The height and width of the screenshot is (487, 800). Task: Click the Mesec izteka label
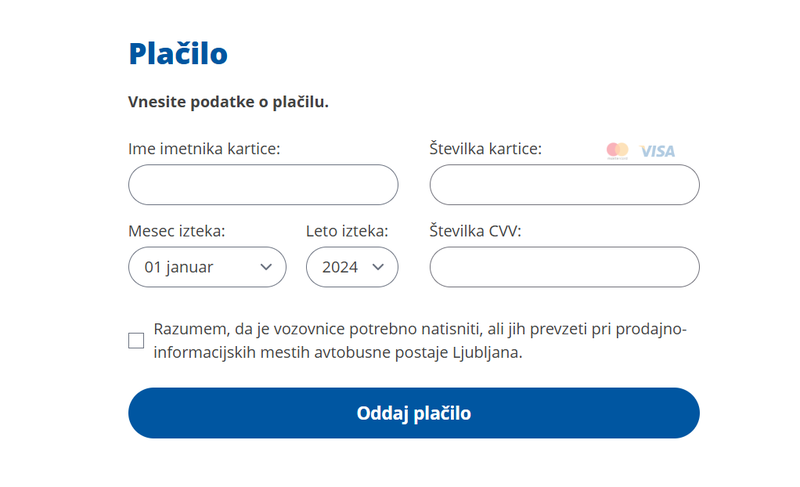[x=177, y=231]
